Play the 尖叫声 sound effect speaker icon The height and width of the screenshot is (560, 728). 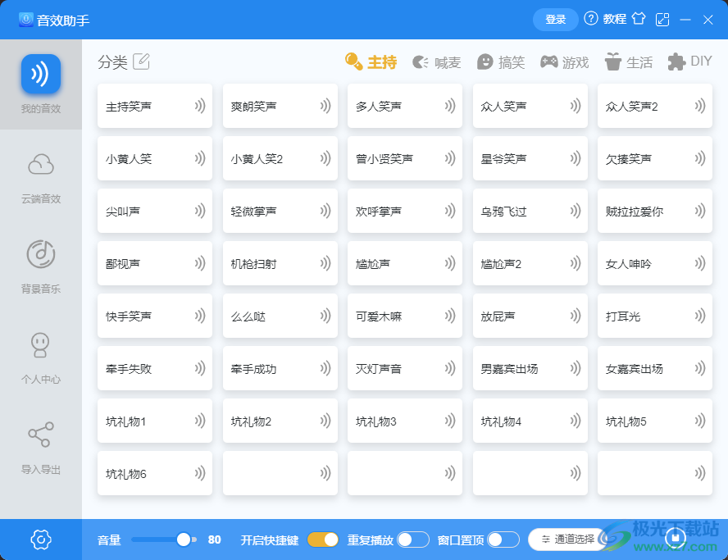coord(198,211)
